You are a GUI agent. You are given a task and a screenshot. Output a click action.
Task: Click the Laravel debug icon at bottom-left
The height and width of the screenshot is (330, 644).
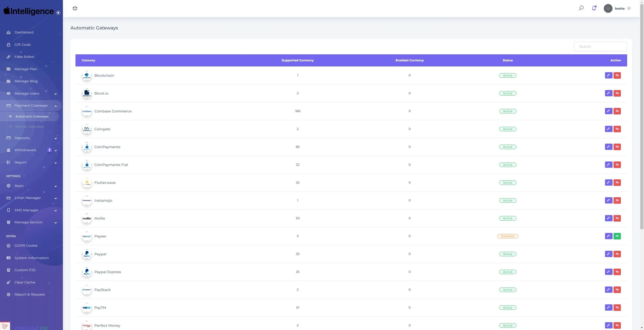tap(5, 326)
